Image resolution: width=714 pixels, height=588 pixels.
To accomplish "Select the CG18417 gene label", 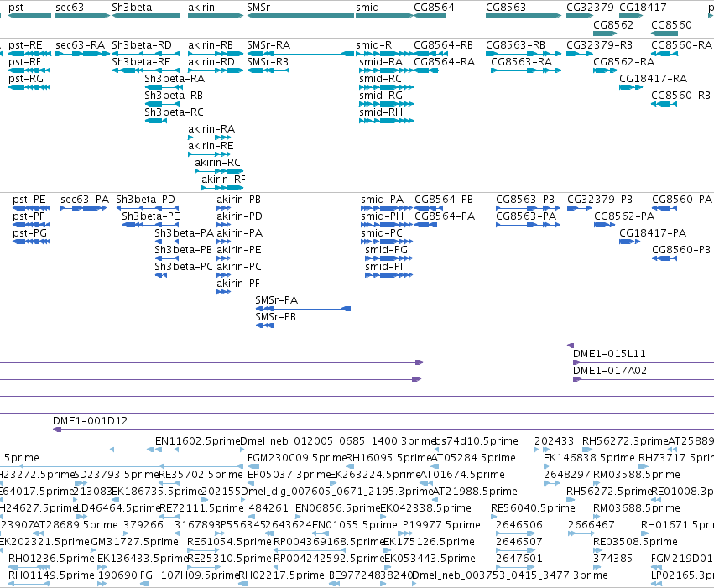I will [x=643, y=8].
